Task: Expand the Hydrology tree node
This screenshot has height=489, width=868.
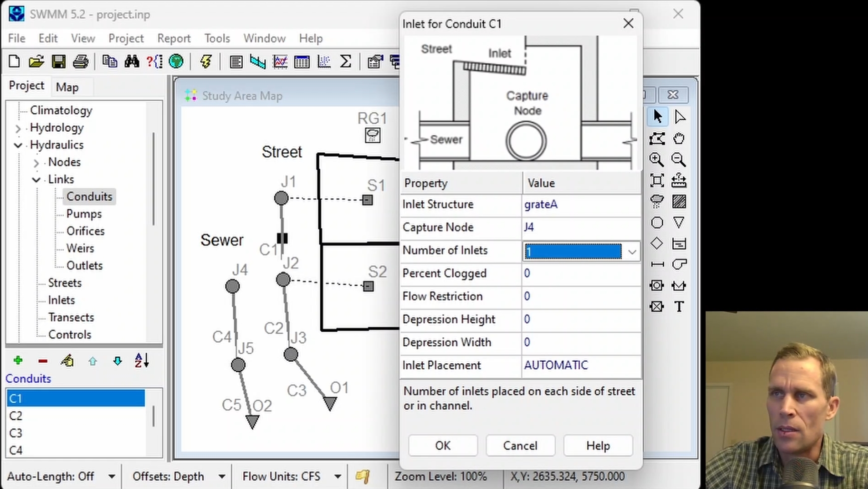Action: point(18,128)
